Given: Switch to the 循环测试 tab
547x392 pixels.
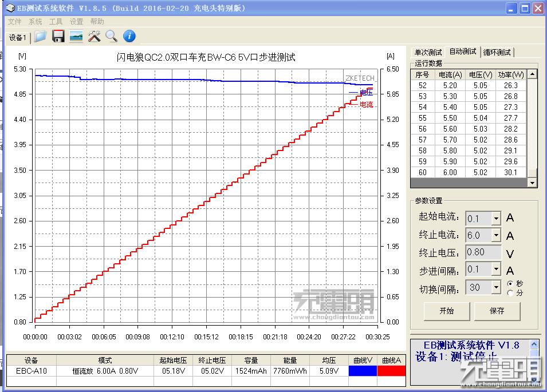Looking at the screenshot, I should coord(497,52).
